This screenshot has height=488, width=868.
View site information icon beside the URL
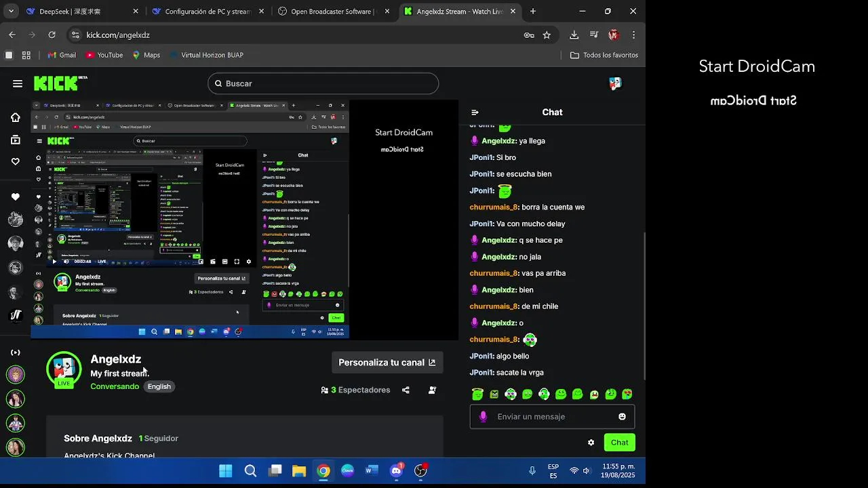click(75, 35)
